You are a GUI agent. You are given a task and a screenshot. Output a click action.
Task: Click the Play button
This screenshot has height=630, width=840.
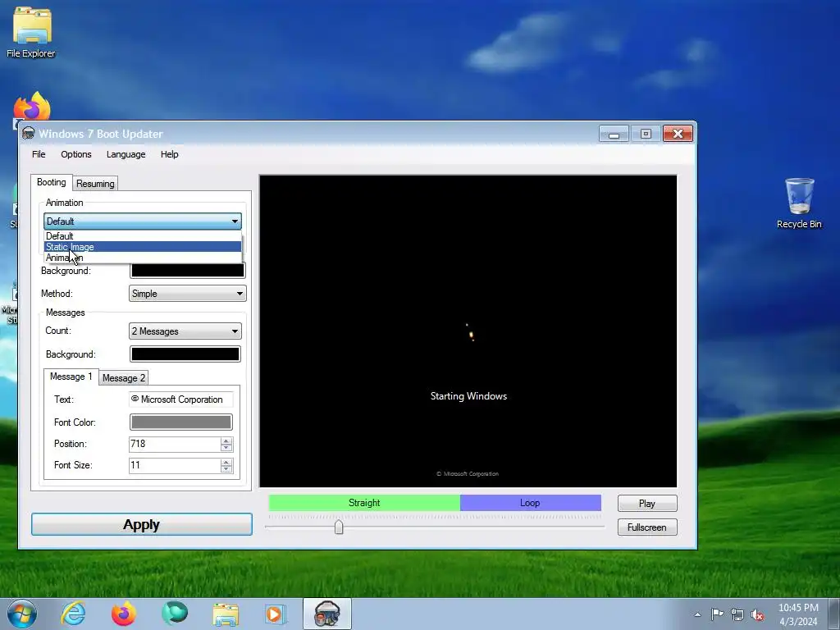(x=647, y=504)
